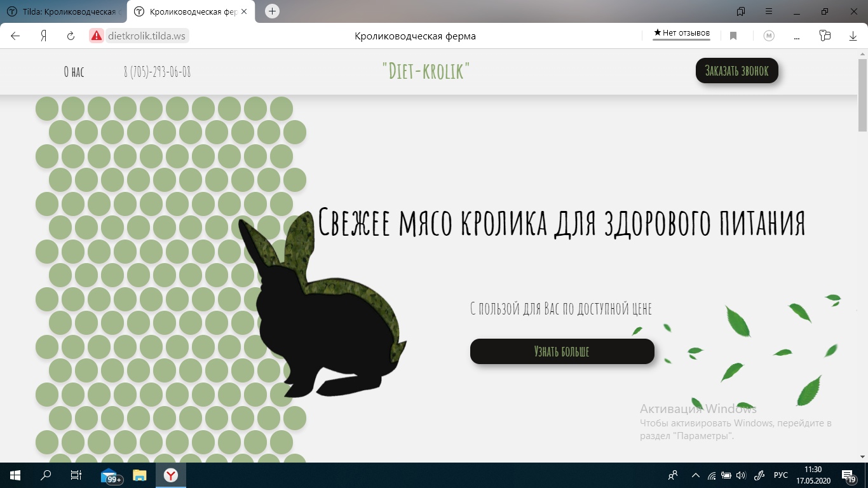Open the downloads arrow icon
This screenshot has width=868, height=488.
853,36
